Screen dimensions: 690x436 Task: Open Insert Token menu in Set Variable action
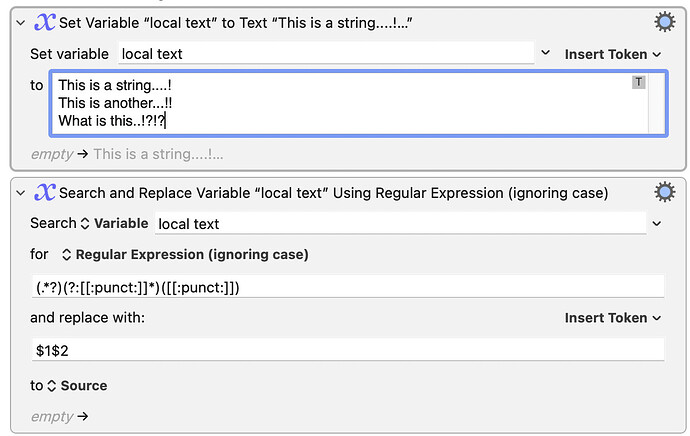click(x=613, y=55)
